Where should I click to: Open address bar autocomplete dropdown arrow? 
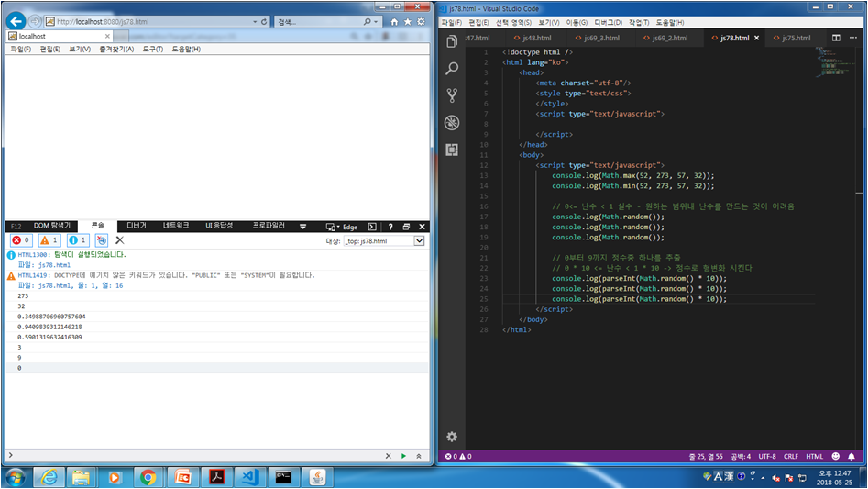tap(255, 22)
